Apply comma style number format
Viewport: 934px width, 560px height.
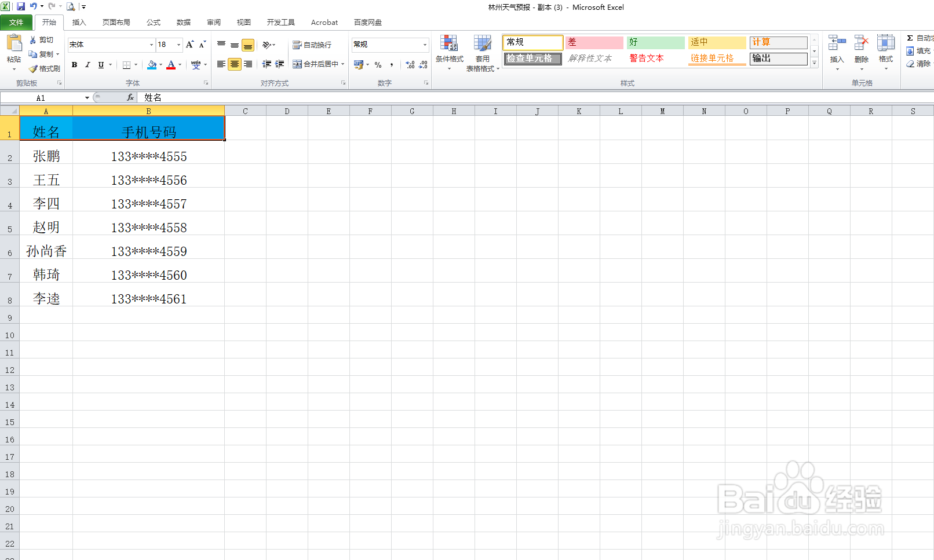(x=392, y=65)
